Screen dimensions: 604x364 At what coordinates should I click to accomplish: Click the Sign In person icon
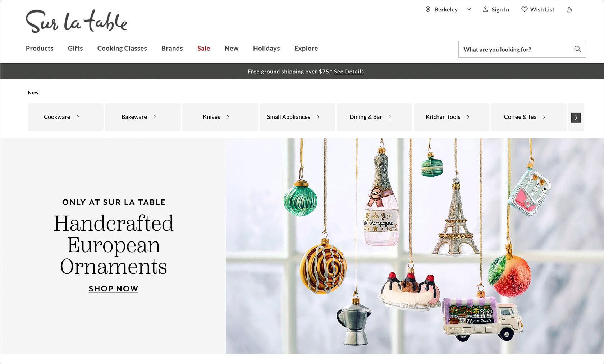click(485, 10)
